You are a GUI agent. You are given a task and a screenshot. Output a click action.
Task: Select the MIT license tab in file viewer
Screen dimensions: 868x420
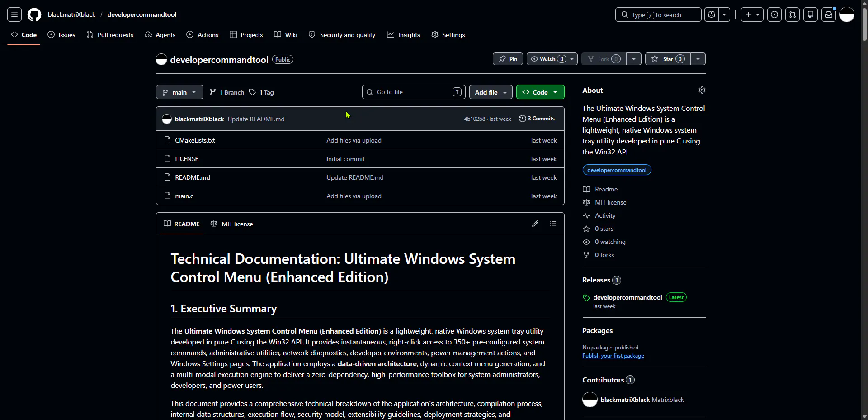point(232,224)
